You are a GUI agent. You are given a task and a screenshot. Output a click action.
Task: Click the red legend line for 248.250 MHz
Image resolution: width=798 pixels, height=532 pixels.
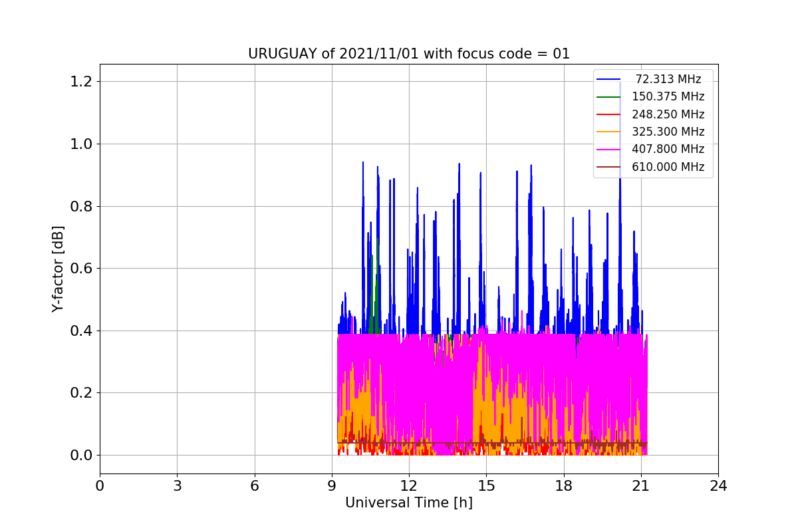click(x=608, y=114)
